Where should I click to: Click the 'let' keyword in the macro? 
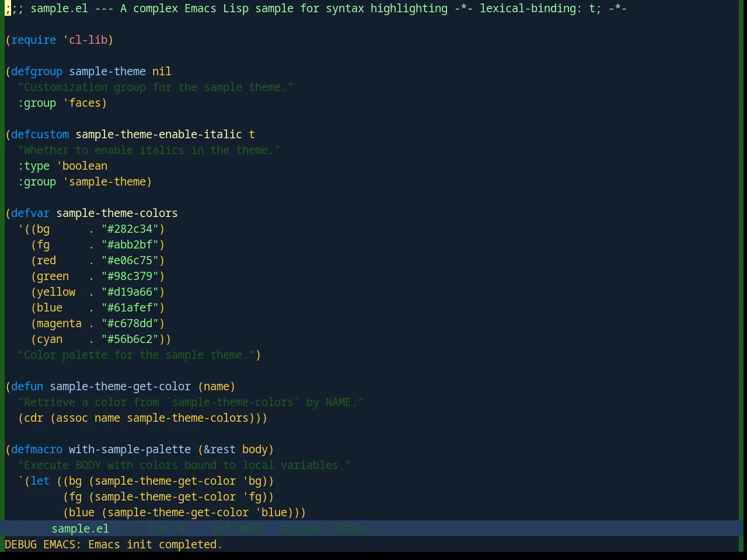point(40,481)
